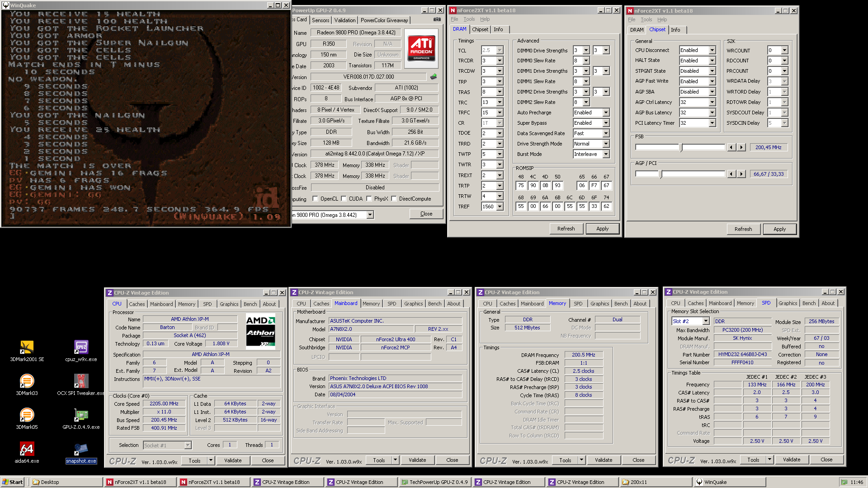Switch to TechPowerUp GPU-Z taskbar button
Image resolution: width=868 pixels, height=488 pixels.
point(434,482)
